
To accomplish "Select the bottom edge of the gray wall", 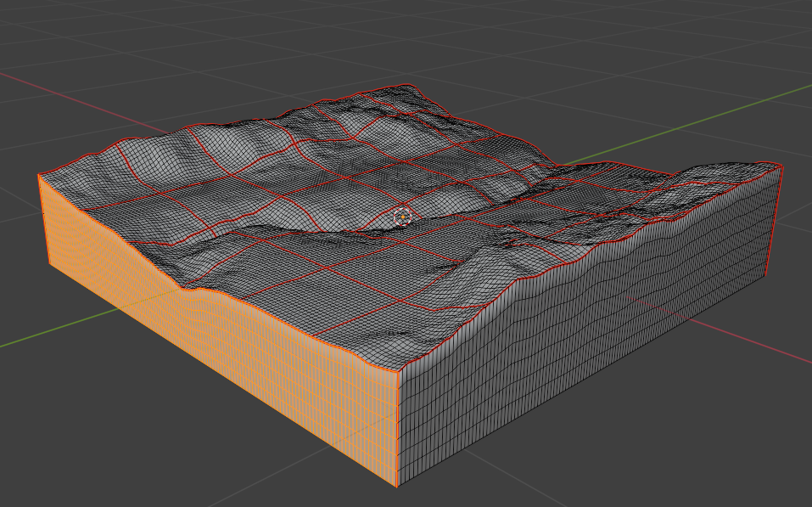I will tap(594, 375).
